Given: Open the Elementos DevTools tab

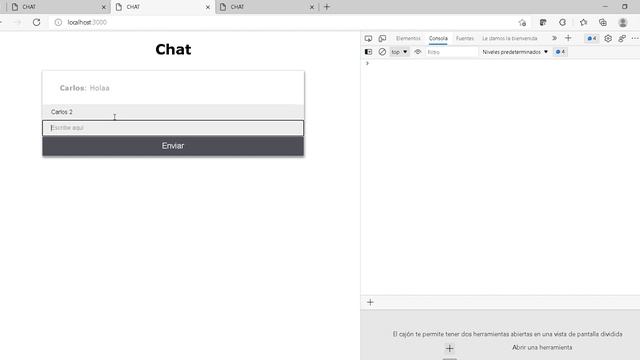Looking at the screenshot, I should [x=408, y=38].
